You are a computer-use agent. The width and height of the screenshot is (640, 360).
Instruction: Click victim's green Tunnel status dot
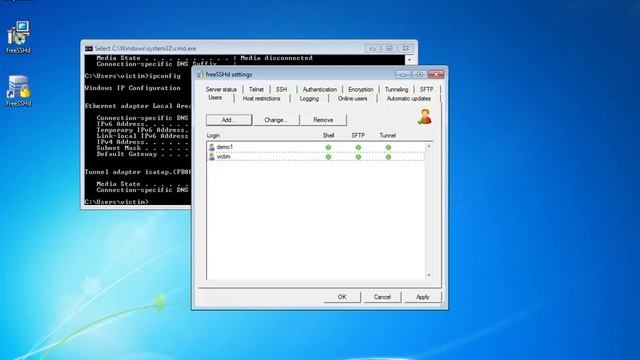[388, 157]
